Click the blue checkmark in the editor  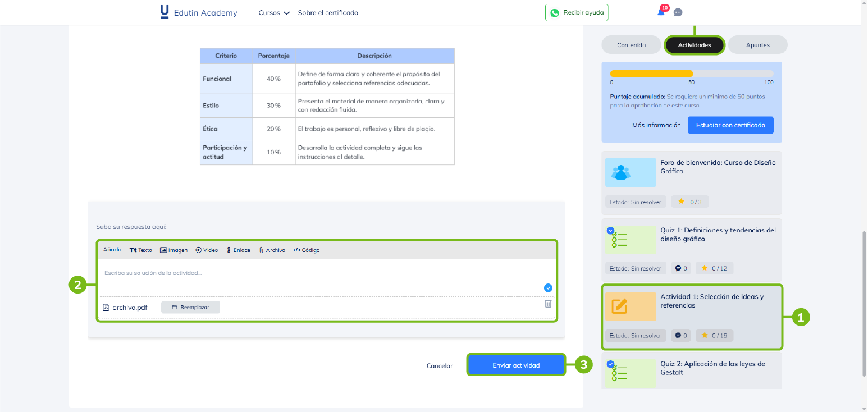[x=548, y=288]
